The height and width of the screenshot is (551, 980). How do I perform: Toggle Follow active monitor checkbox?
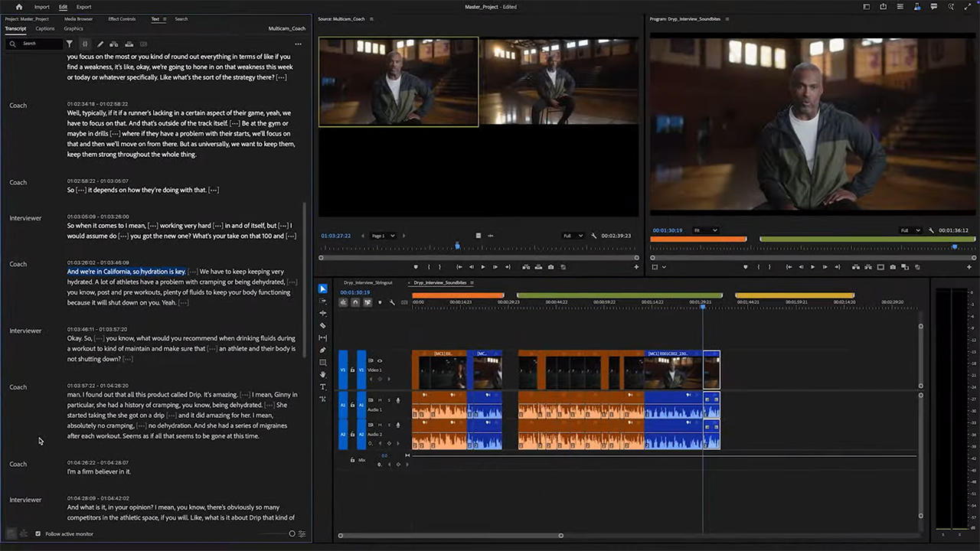tap(38, 533)
